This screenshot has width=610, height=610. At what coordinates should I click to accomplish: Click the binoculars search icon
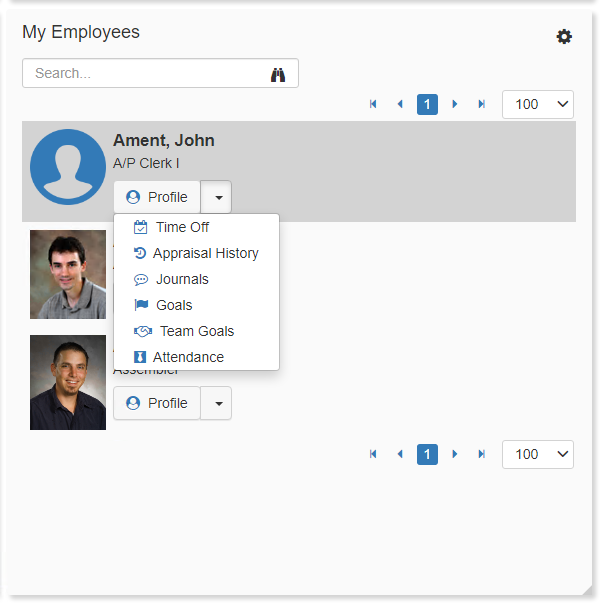[x=278, y=74]
